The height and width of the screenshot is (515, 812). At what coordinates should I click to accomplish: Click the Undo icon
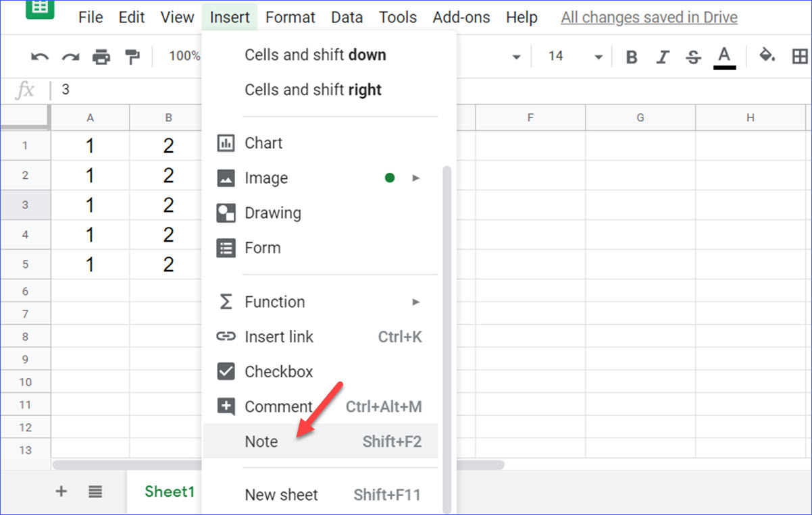point(39,57)
